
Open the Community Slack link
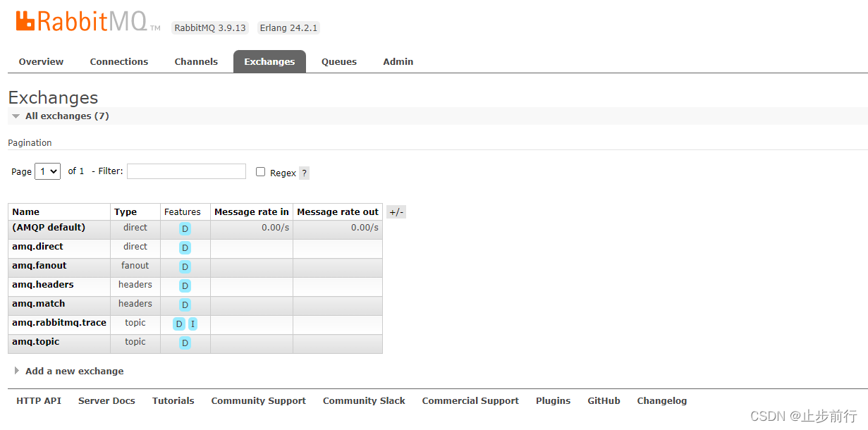point(364,401)
